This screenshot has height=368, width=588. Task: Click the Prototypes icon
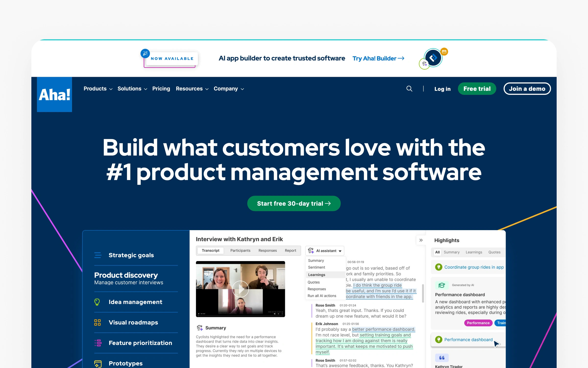coord(98,364)
